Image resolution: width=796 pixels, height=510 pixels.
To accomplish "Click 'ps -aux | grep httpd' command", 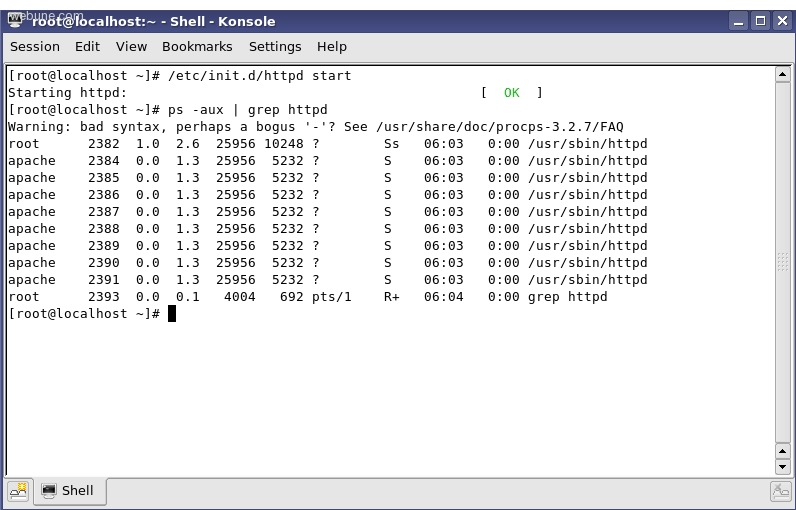I will 248,110.
